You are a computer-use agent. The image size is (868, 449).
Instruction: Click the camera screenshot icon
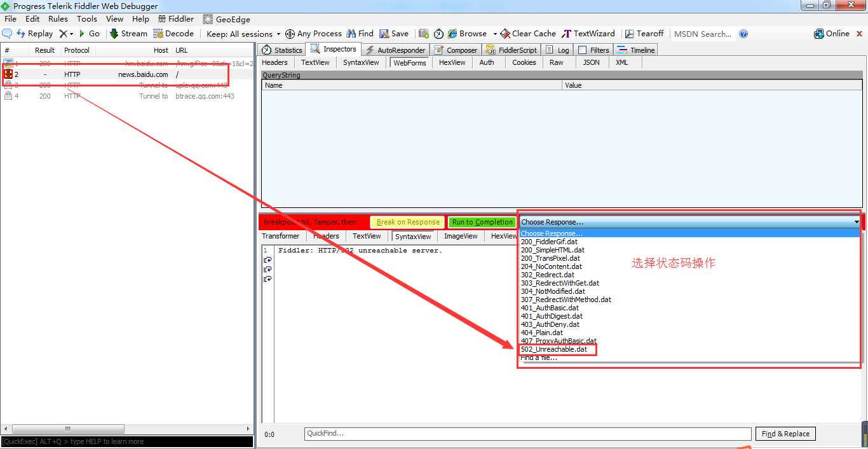pos(424,34)
